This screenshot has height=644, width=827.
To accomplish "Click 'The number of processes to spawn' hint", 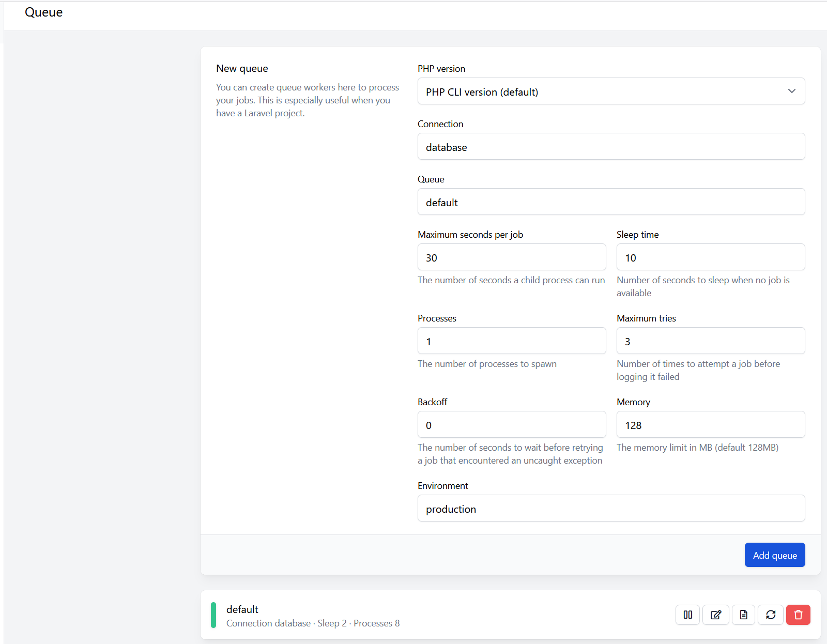I will 487,364.
